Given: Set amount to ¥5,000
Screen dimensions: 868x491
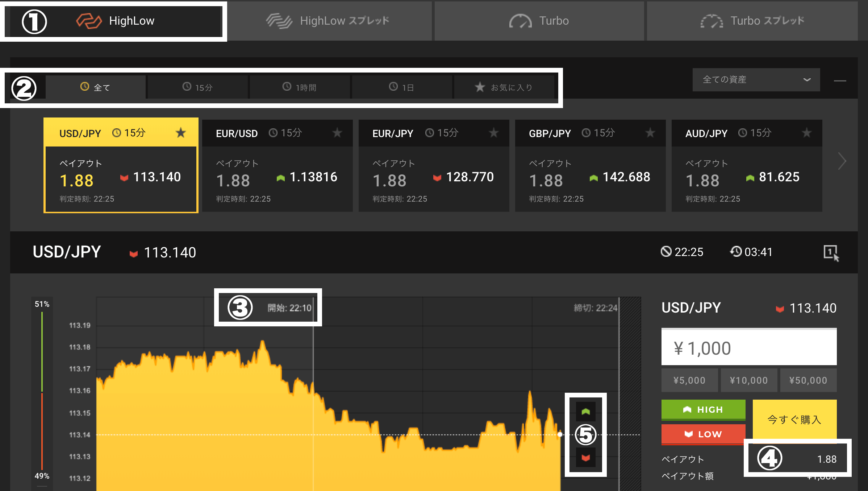Looking at the screenshot, I should pyautogui.click(x=689, y=380).
